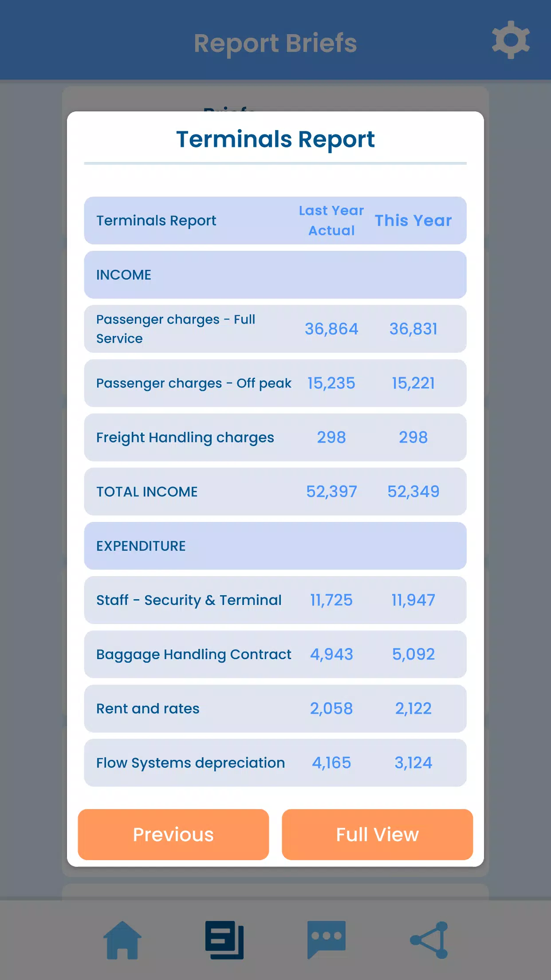Open the reports documents icon
This screenshot has height=980, width=551.
(224, 940)
